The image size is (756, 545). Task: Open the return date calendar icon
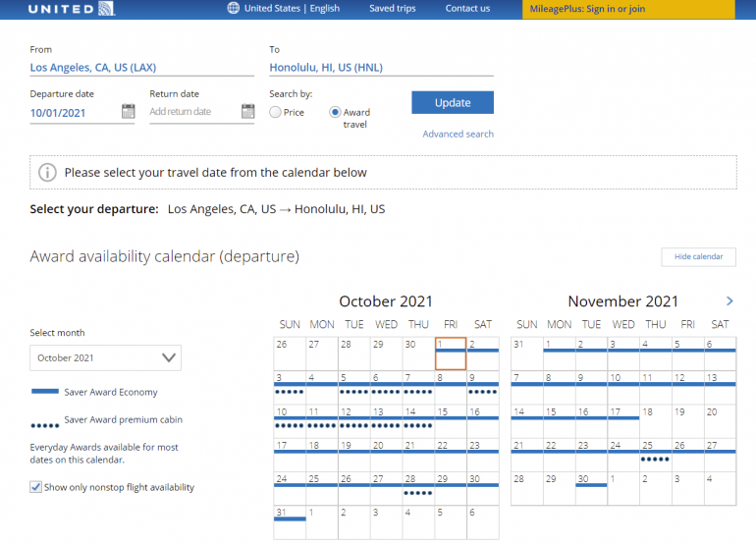point(247,112)
